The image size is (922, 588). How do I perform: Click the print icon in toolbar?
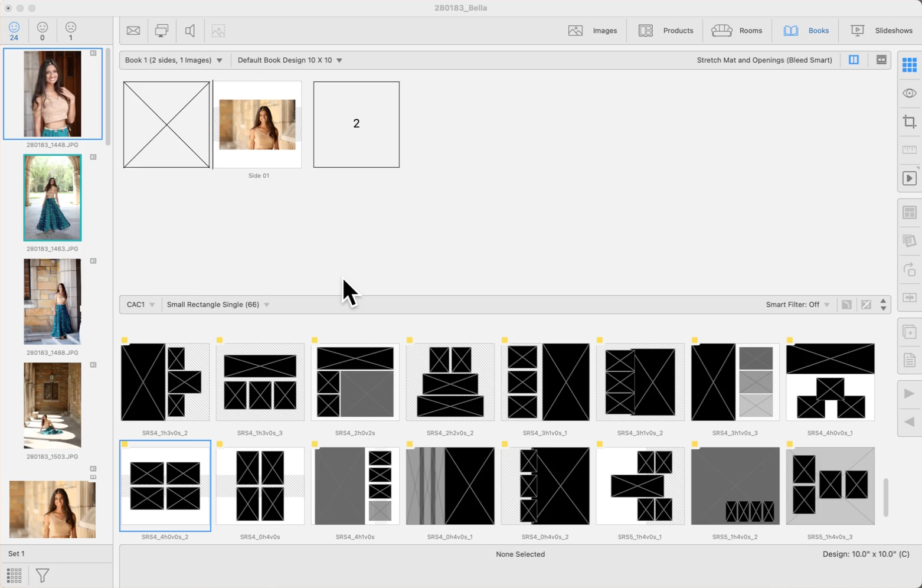tap(161, 31)
